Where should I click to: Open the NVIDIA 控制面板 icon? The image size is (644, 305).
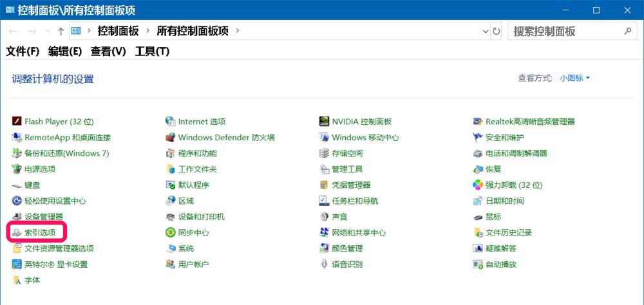325,122
